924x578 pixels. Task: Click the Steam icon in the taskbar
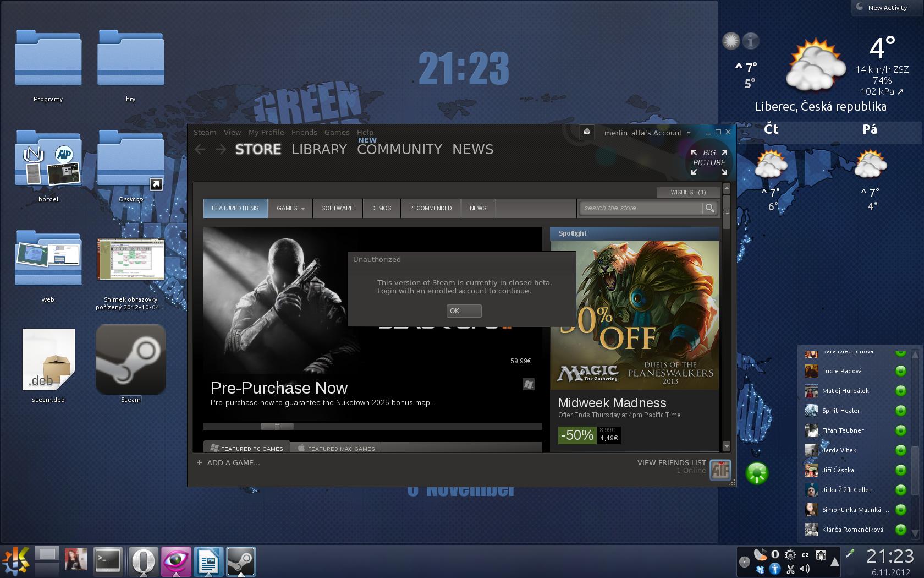click(240, 561)
